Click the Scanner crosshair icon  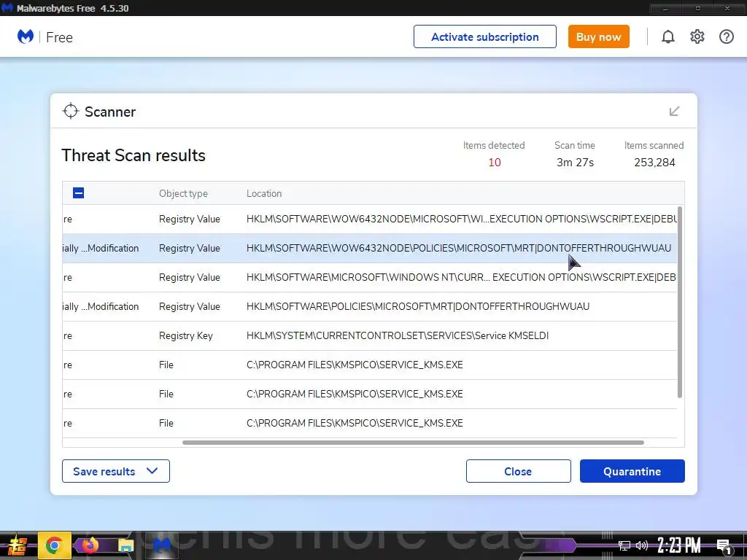[71, 111]
